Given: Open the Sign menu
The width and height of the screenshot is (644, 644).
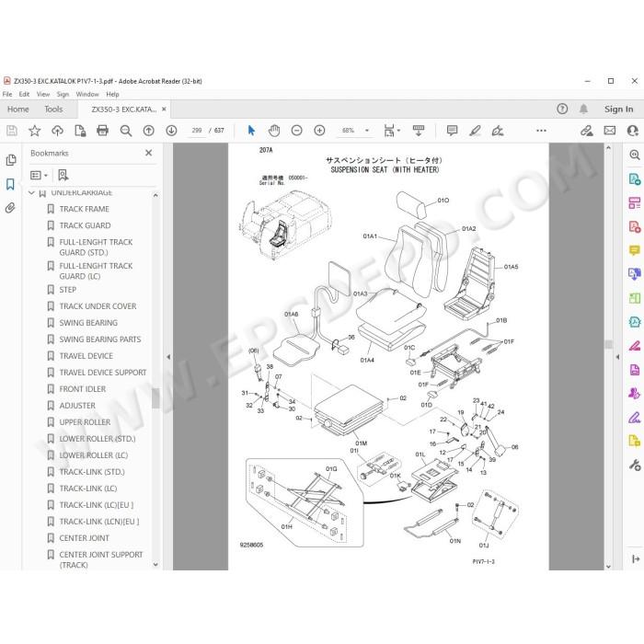Looking at the screenshot, I should (63, 94).
